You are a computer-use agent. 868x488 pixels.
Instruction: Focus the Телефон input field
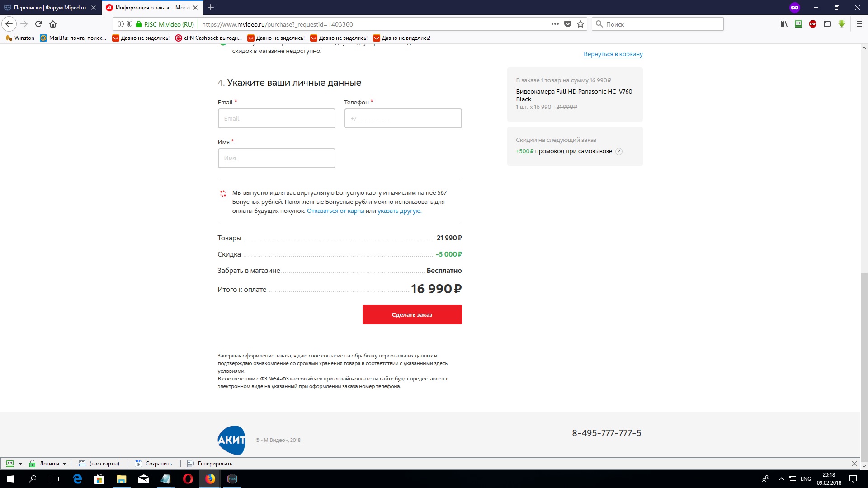(403, 118)
